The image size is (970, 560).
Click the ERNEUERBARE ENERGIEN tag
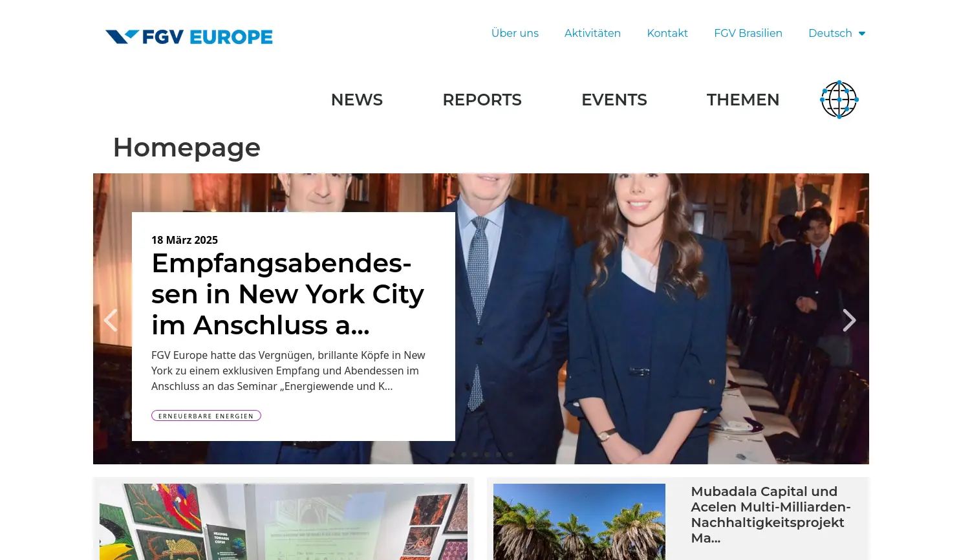[206, 415]
